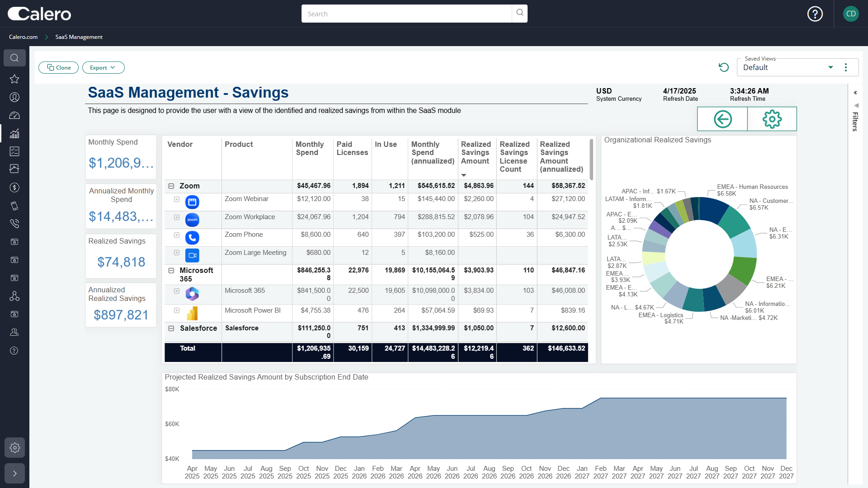Screen dimensions: 868x488
Task: Click the Clone button
Action: tap(58, 67)
